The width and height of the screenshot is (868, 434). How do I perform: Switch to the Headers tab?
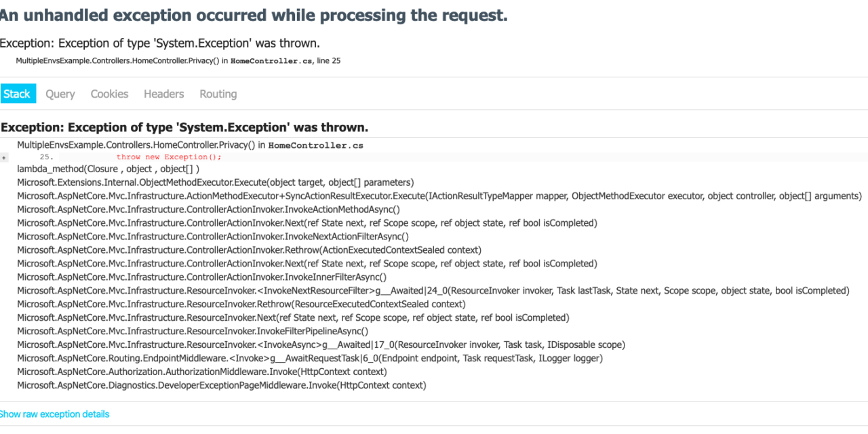coord(163,94)
